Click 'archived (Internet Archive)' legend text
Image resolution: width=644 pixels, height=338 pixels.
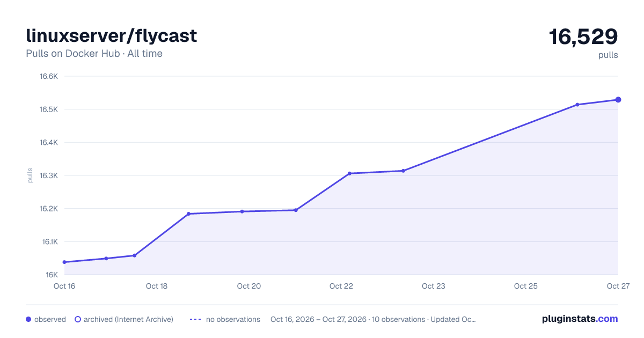pyautogui.click(x=129, y=319)
